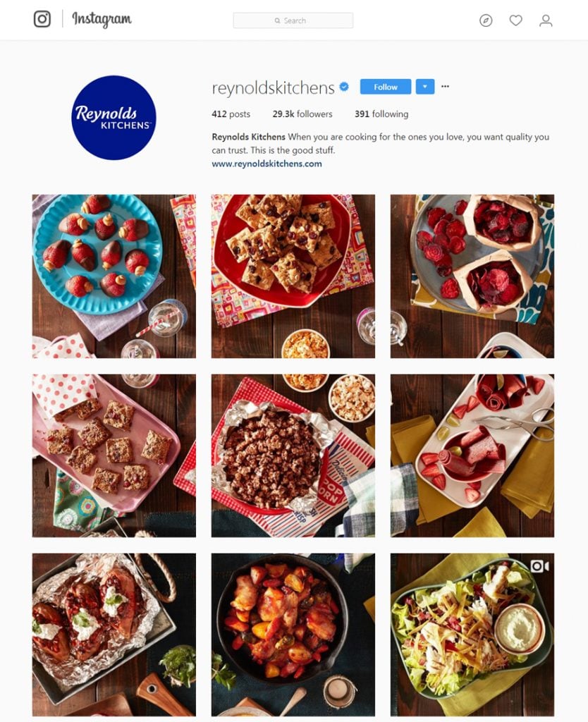Open the cranberry blondie bars post on red plate
Viewport: 588px width, 722px height.
pos(293,276)
